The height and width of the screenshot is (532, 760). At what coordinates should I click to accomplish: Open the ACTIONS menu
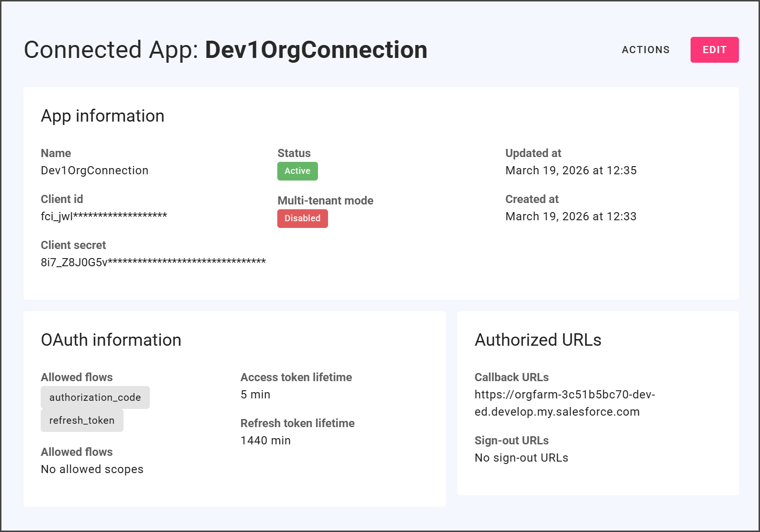[646, 50]
